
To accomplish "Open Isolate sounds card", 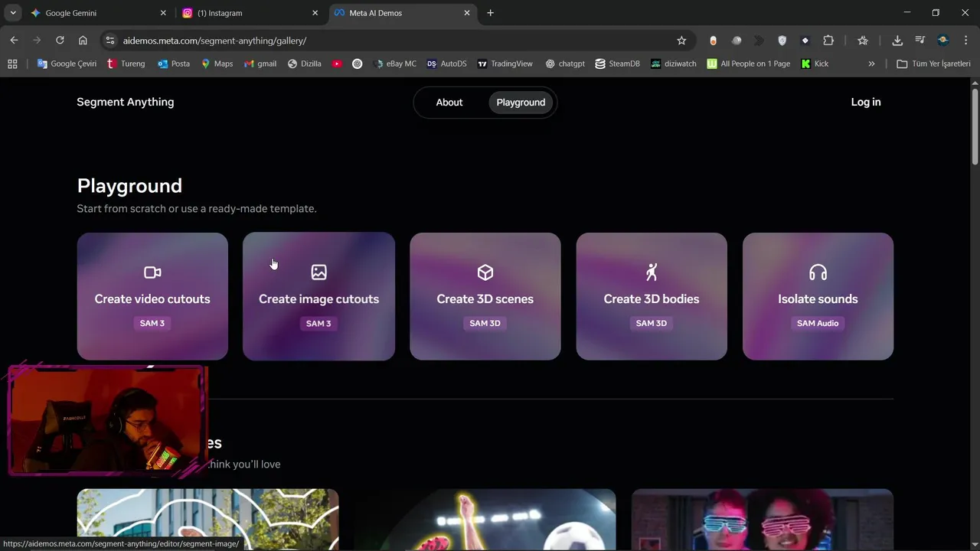I will pos(818,296).
